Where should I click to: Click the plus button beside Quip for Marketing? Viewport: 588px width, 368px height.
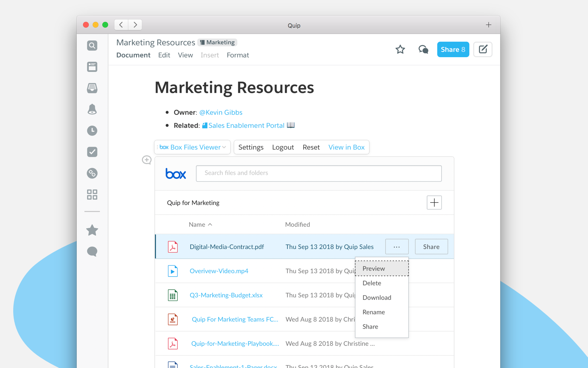(434, 202)
